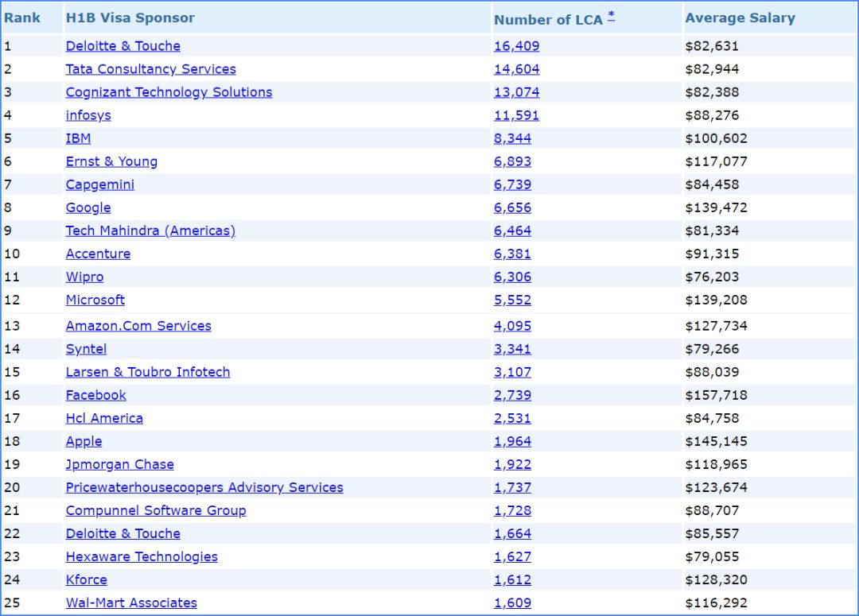Click the Microsoft sponsor link

95,300
